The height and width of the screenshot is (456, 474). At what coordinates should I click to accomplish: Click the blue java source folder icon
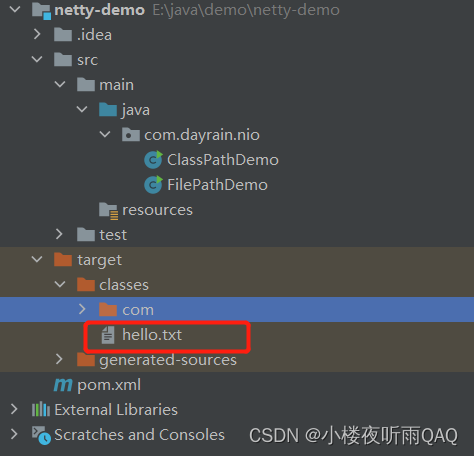(108, 110)
